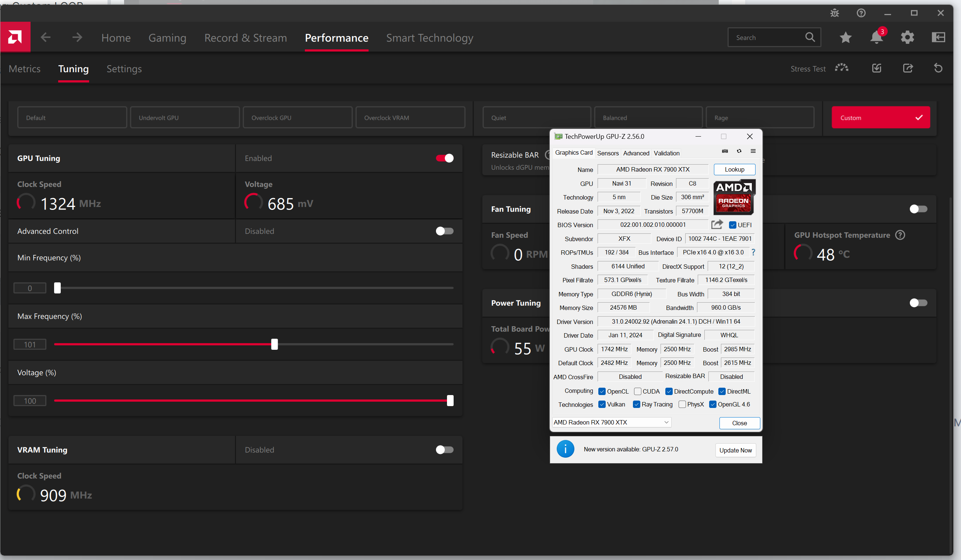Click the GPU-Z screenshot camera icon
961x560 pixels.
pyautogui.click(x=725, y=151)
